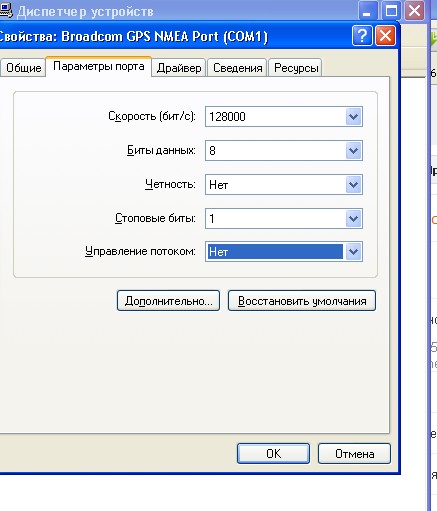Viewport: 437px width, 511px height.
Task: Expand the Биты данных dropdown arrow
Action: [x=353, y=151]
